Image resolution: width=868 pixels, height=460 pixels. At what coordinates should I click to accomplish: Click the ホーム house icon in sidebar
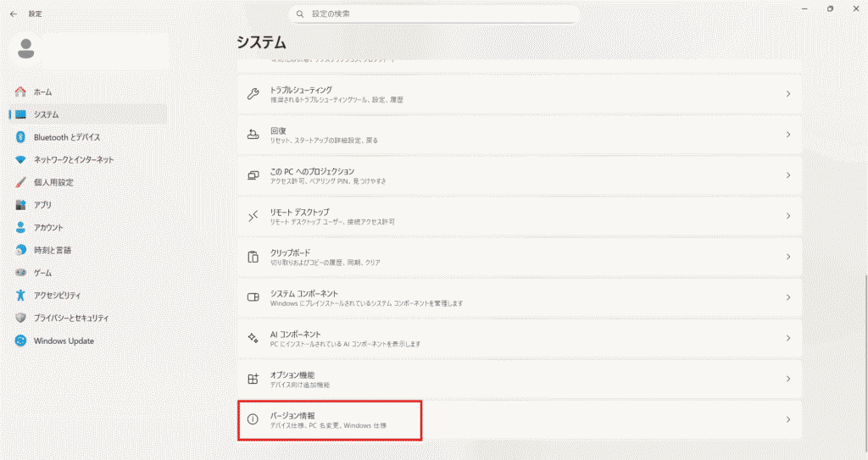pos(20,91)
